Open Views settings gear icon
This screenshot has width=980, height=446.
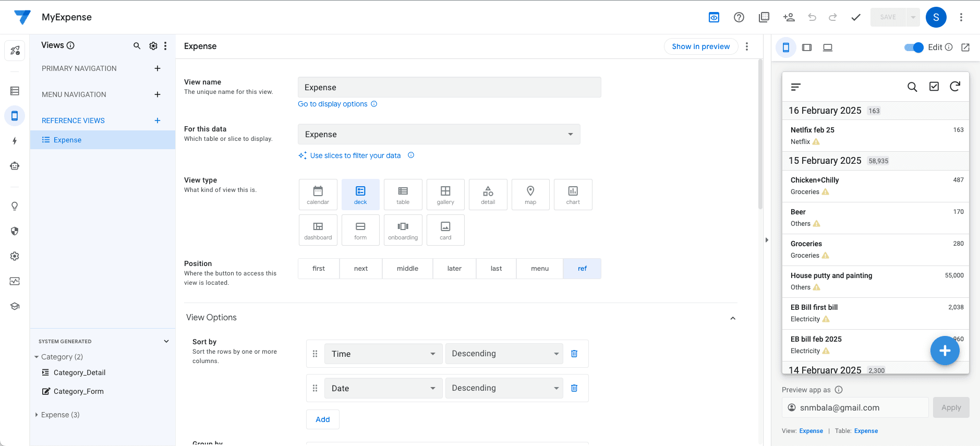[153, 46]
